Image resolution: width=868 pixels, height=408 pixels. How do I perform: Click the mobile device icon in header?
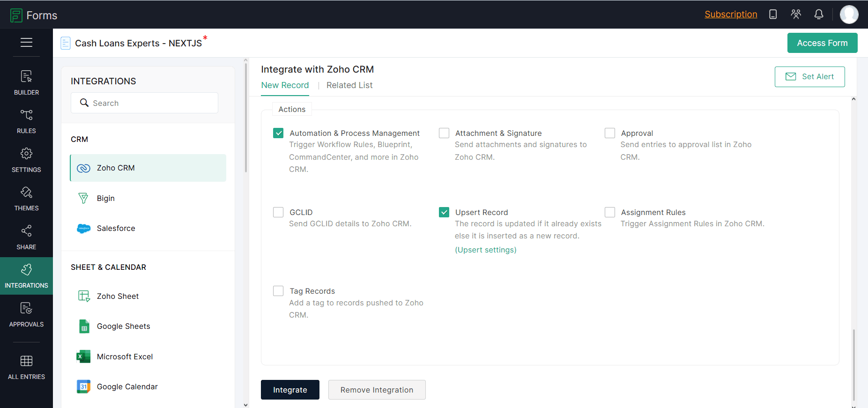773,15
